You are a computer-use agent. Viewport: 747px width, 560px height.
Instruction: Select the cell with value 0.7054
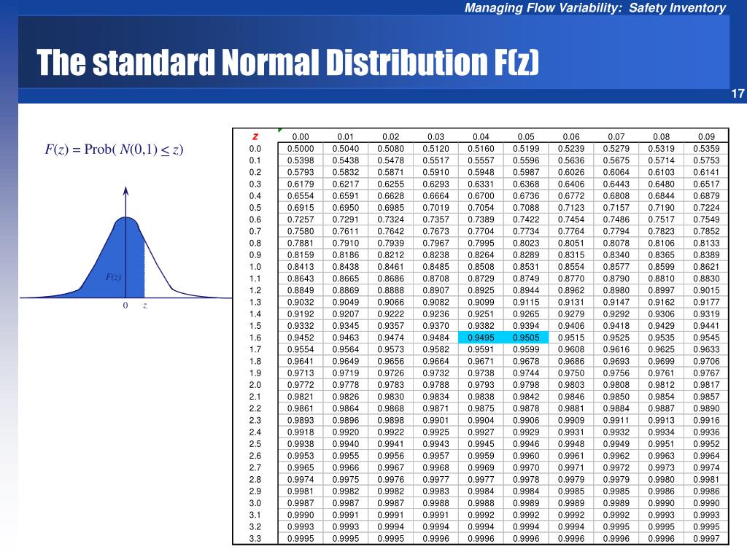(481, 208)
